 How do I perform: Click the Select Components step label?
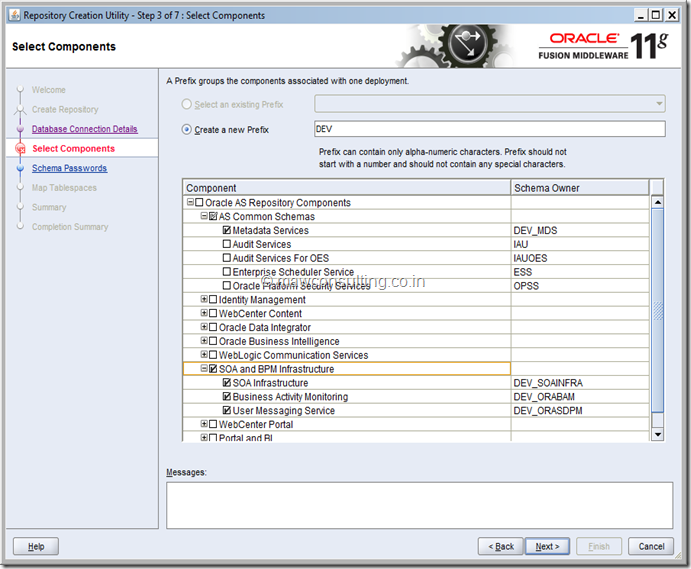click(x=74, y=149)
